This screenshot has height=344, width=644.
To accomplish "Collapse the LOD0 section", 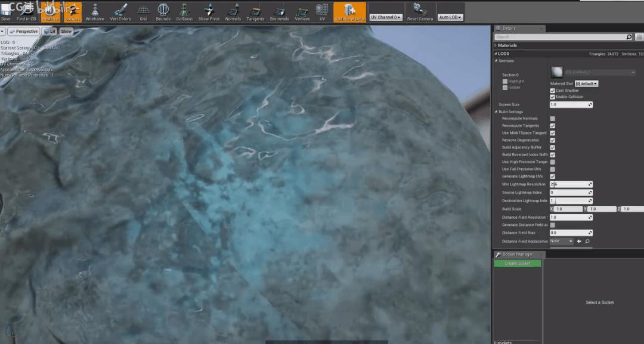I will tap(496, 54).
